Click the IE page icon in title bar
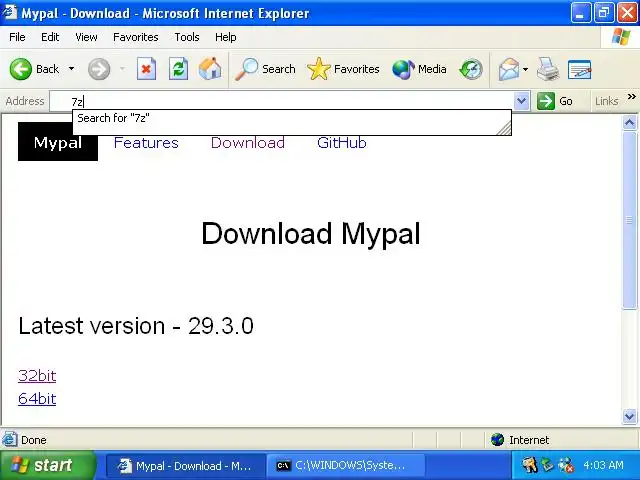The image size is (640, 480). [x=10, y=12]
